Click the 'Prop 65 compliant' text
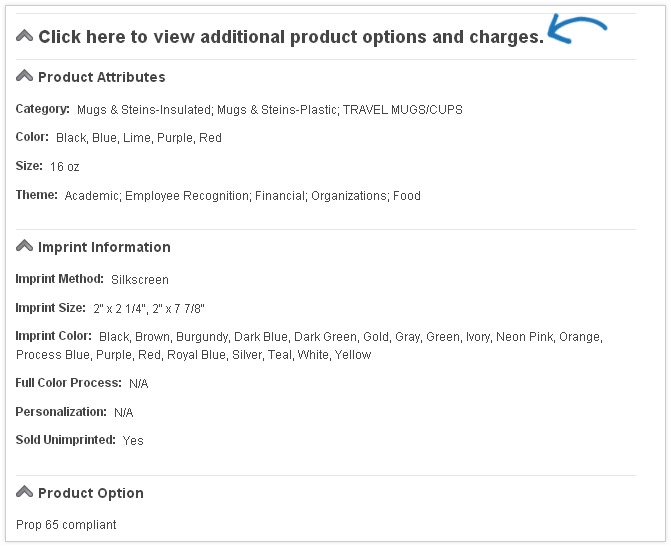This screenshot has height=547, width=671. click(x=66, y=525)
